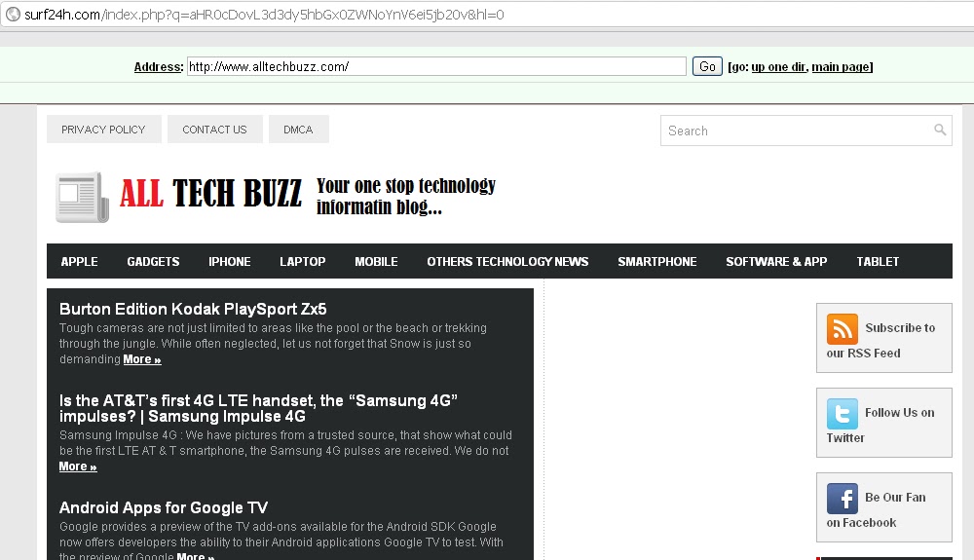Click the newspaper logo icon
This screenshot has height=560, width=974.
click(83, 198)
